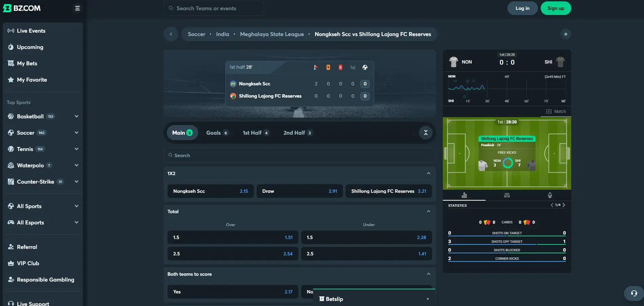Select the 1st Half markets tab
This screenshot has height=306, width=644.
click(256, 133)
